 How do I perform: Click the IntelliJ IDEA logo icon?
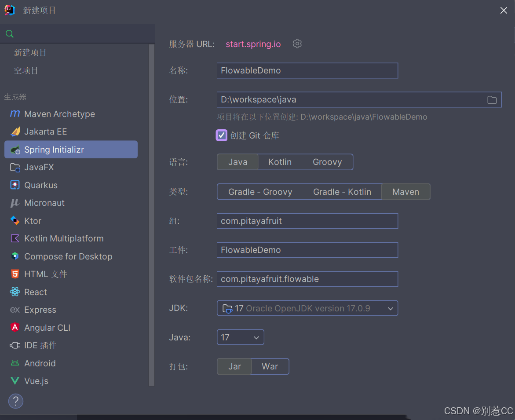pos(10,10)
